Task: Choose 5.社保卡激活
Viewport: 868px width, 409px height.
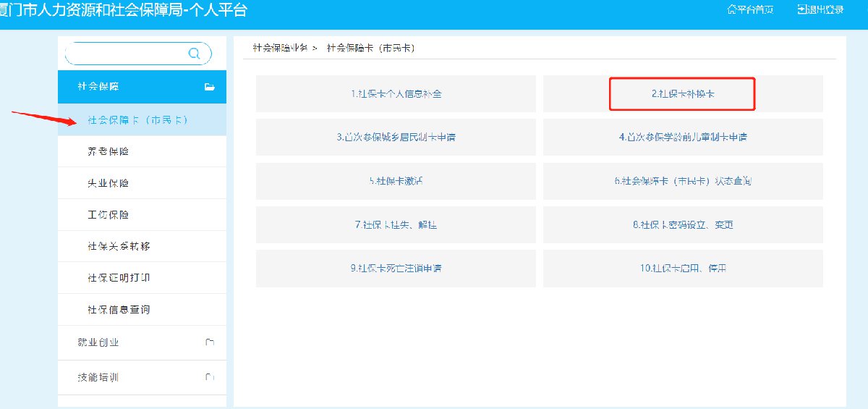Action: point(396,181)
